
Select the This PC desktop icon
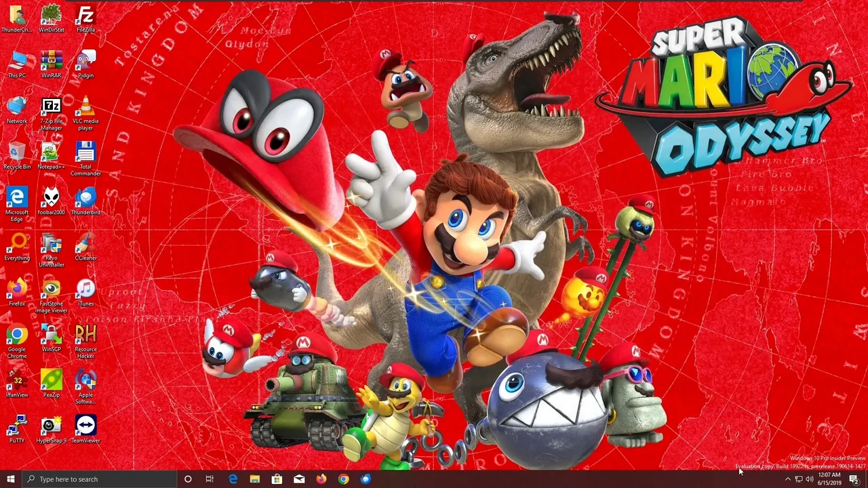point(17,64)
